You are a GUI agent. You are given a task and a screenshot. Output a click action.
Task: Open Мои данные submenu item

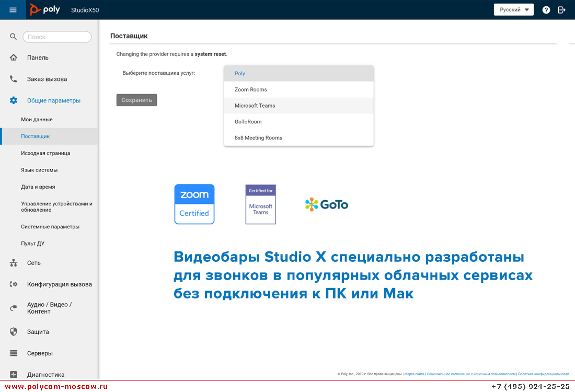pyautogui.click(x=37, y=120)
